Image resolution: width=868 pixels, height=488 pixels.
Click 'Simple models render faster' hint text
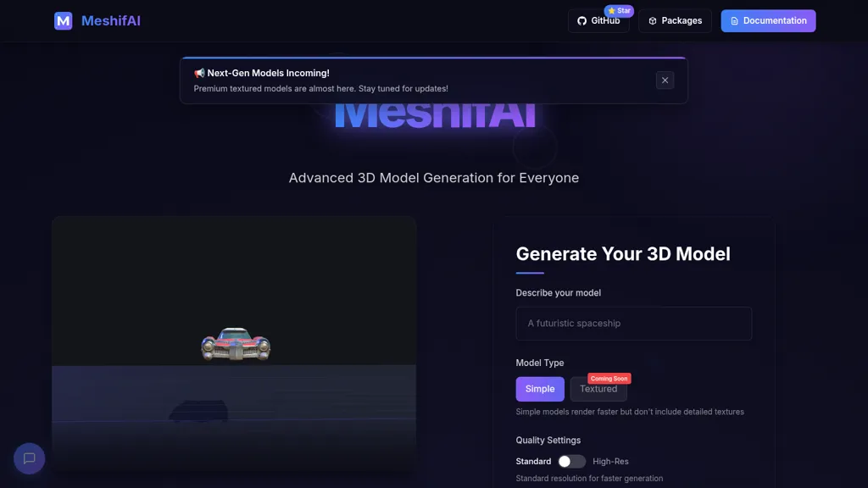tap(630, 412)
